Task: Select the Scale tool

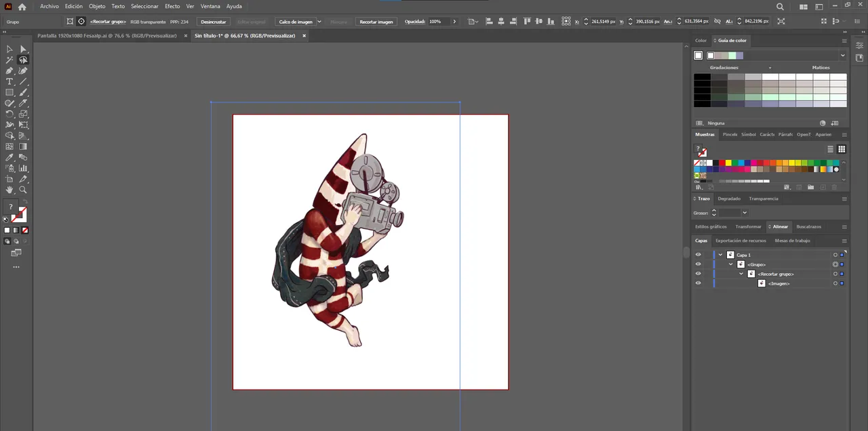Action: 23,114
